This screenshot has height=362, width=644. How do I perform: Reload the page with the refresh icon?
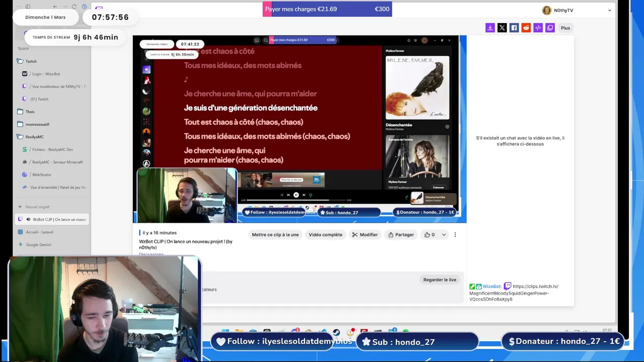pos(74,7)
